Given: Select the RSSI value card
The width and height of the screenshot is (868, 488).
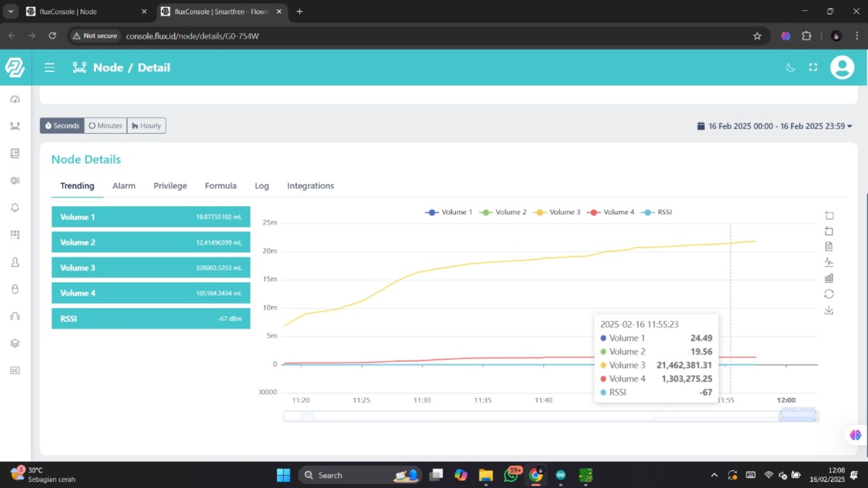Looking at the screenshot, I should tap(151, 319).
